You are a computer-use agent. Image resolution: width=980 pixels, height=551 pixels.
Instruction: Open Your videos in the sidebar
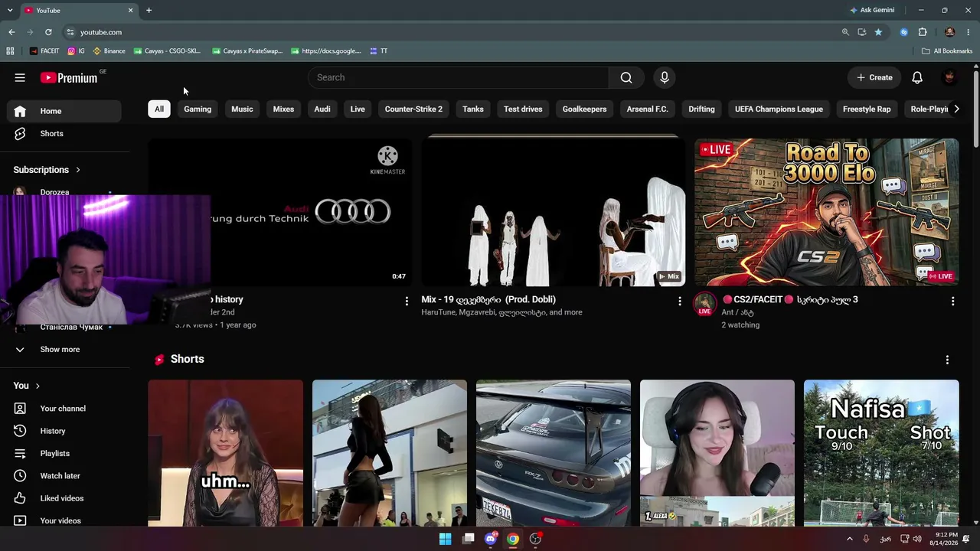[x=64, y=520]
